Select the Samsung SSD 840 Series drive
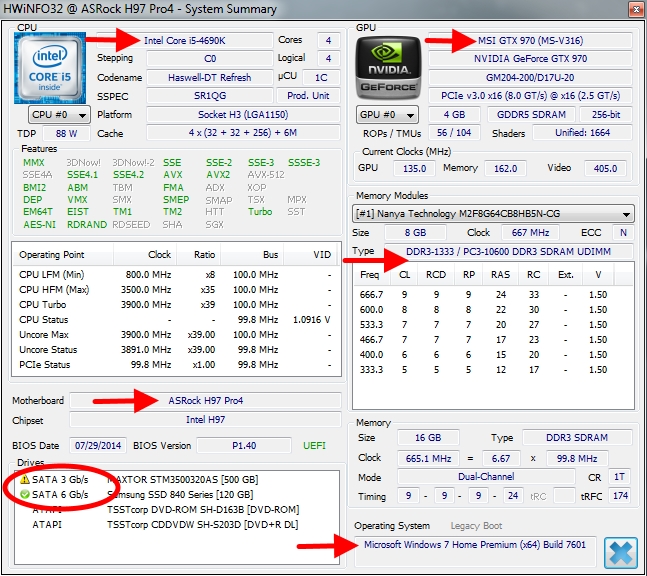 click(x=177, y=494)
